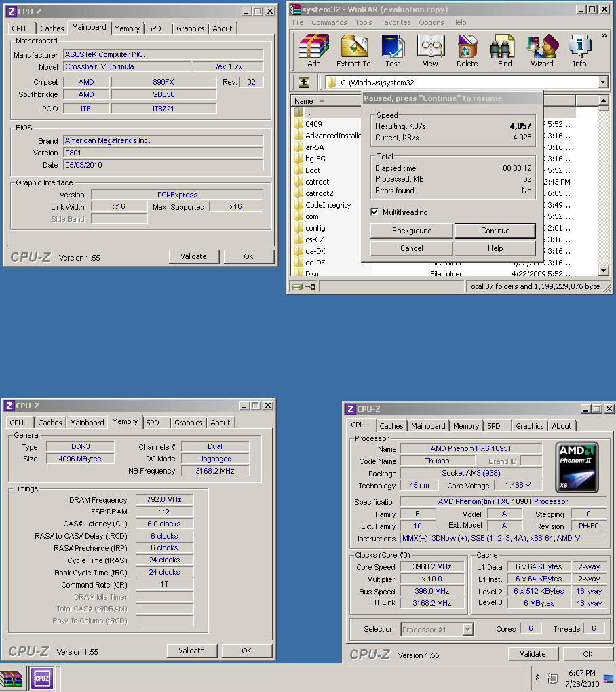Click OK in the CPU tab CPU-Z window
Screen dimensions: 616x692
[x=588, y=654]
